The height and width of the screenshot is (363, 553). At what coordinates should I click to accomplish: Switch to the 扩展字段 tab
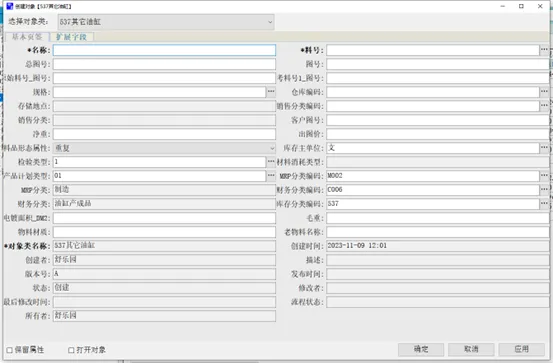tap(72, 37)
